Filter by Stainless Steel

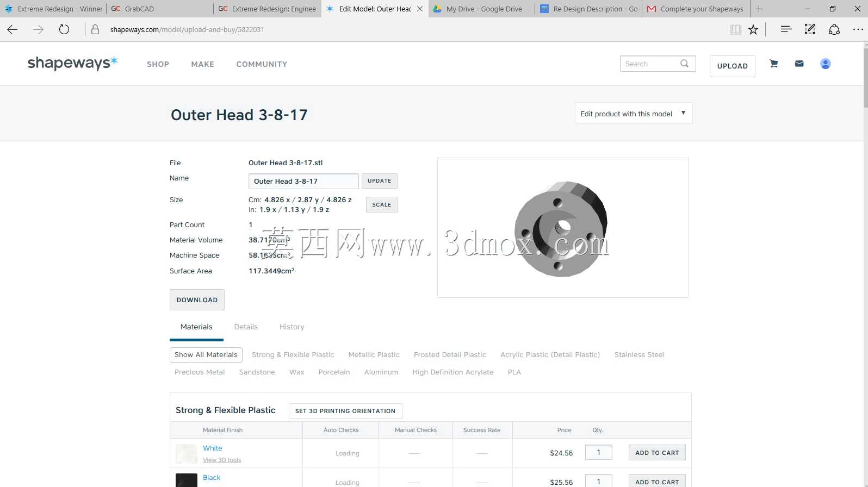coord(639,354)
